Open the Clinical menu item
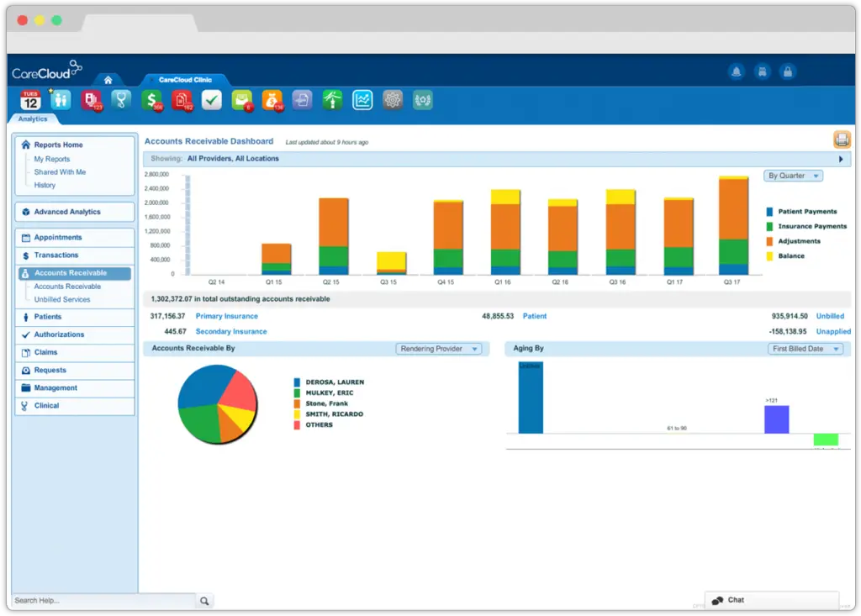 [x=75, y=406]
